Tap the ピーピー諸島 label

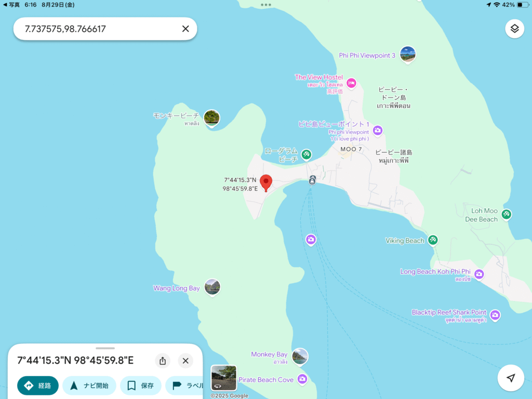(394, 156)
